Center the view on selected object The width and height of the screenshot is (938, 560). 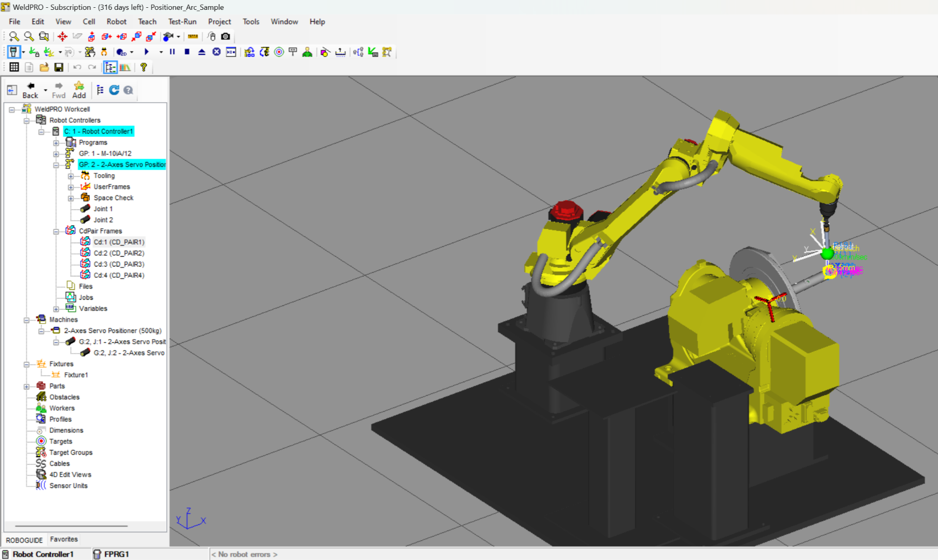62,36
